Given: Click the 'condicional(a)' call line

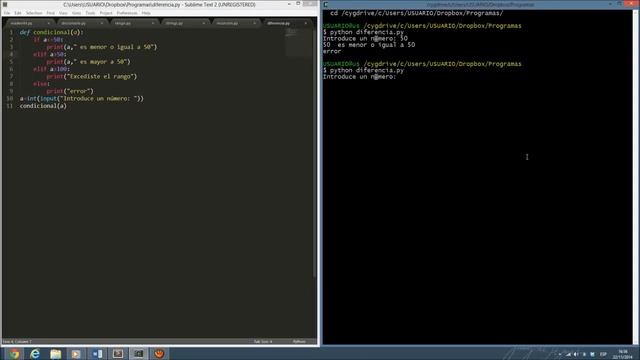Looking at the screenshot, I should pos(43,106).
